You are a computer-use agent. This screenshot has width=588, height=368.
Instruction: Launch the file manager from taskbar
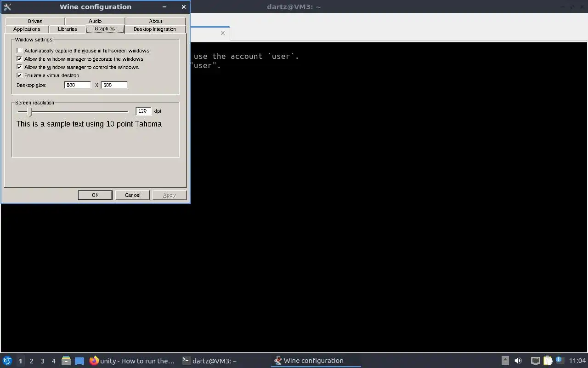pyautogui.click(x=66, y=361)
